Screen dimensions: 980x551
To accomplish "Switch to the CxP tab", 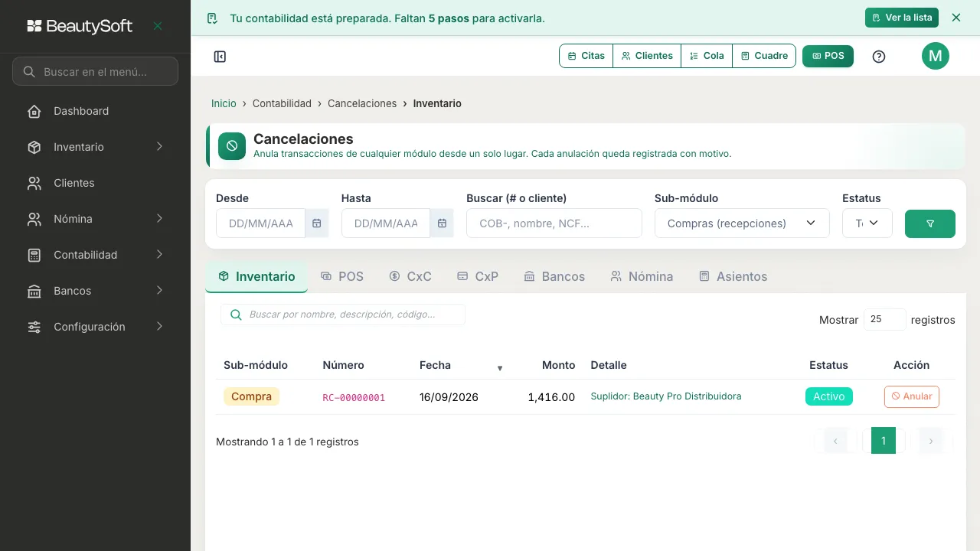I will pos(478,277).
